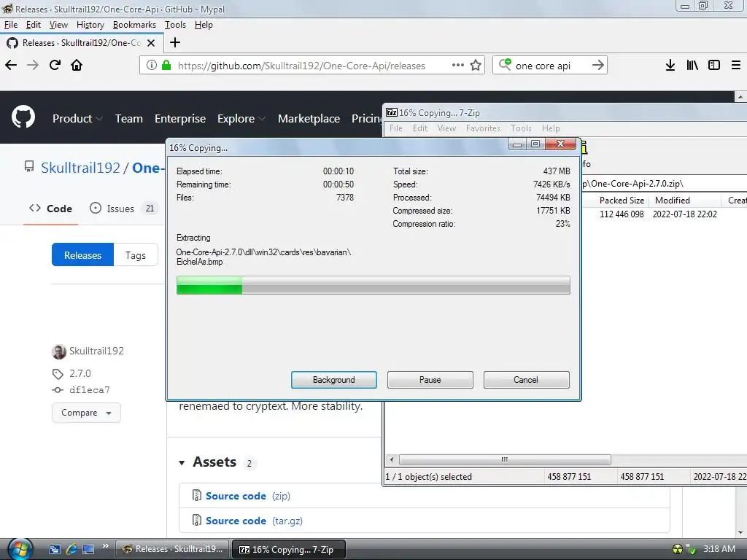The height and width of the screenshot is (560, 747).
Task: Expand hidden quick launch items chevron
Action: [105, 545]
